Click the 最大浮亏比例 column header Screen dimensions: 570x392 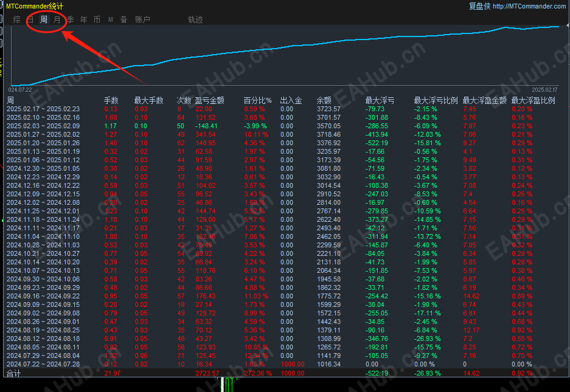[436, 101]
